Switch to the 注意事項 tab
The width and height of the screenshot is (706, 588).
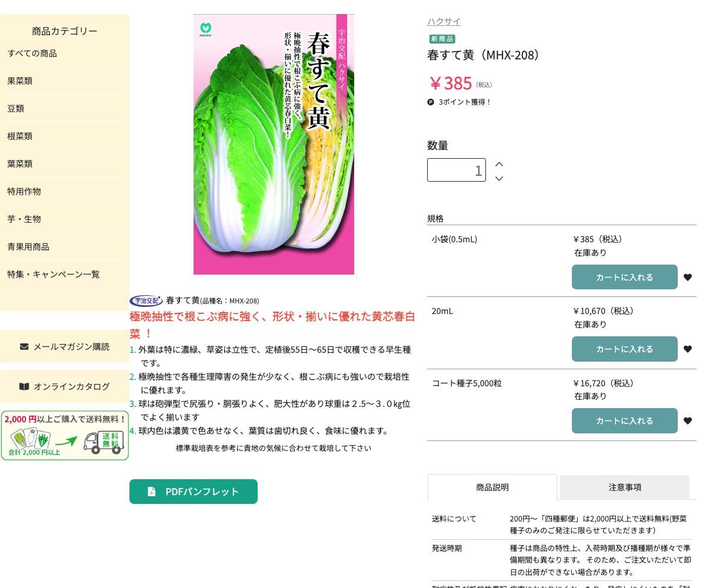624,487
